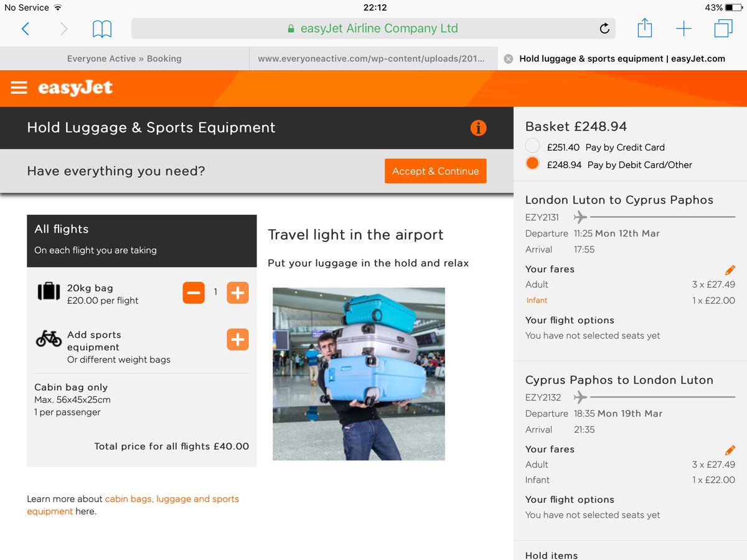Click the 20kg suitcase icon
747x560 pixels.
tap(49, 291)
